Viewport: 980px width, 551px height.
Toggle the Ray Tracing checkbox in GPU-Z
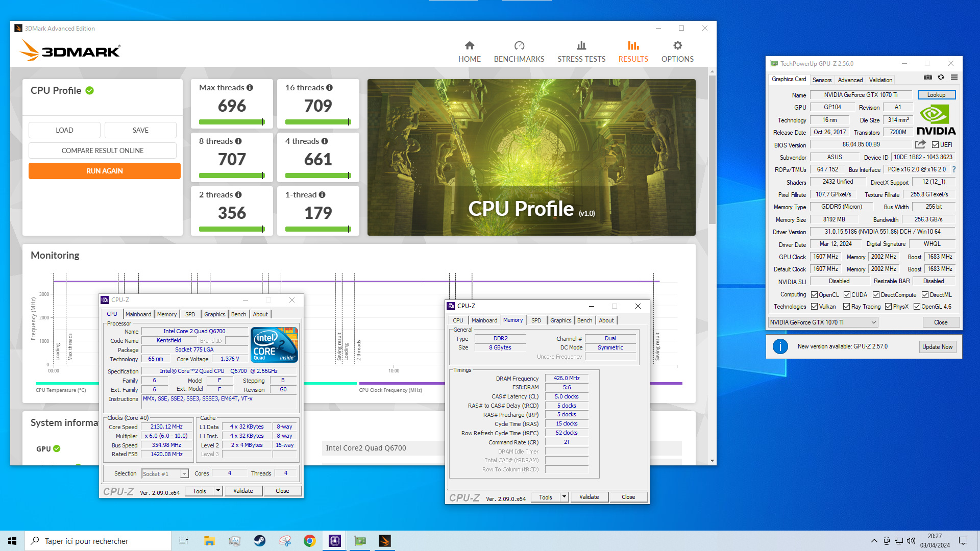tap(847, 307)
